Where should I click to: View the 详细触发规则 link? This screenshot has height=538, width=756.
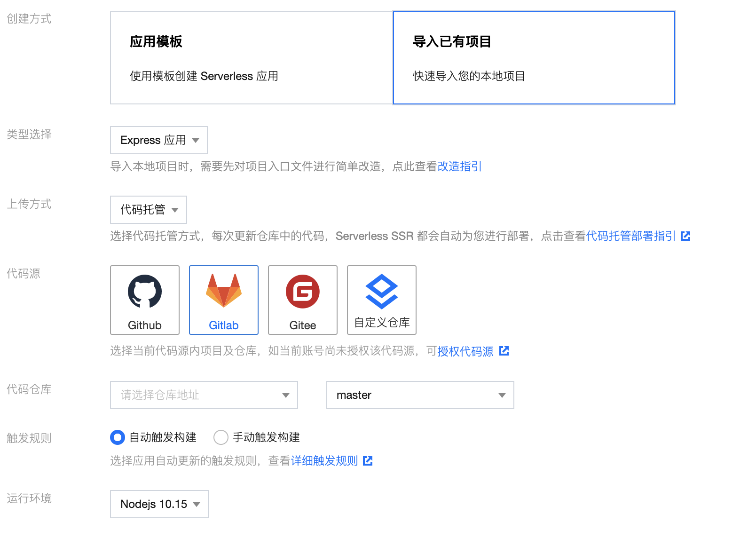click(324, 461)
